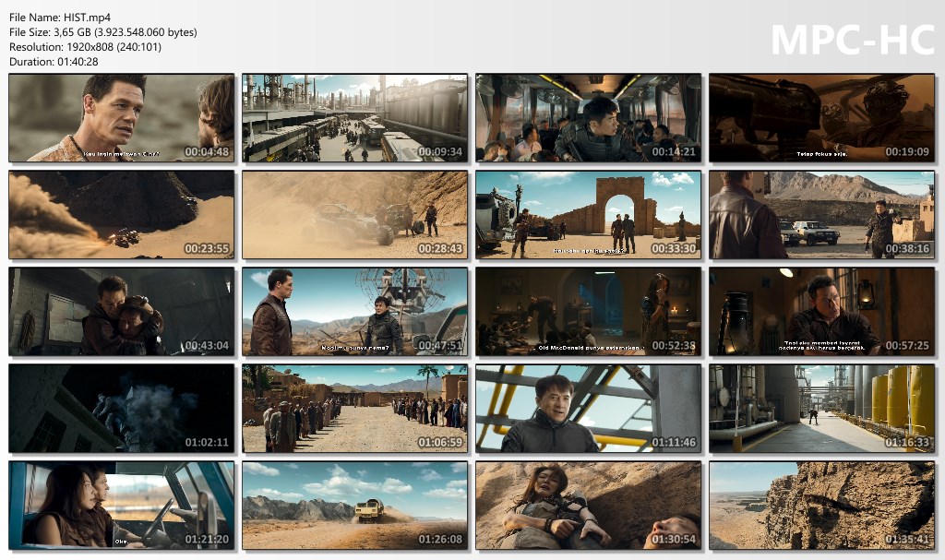Click the File Size info line
The width and height of the screenshot is (945, 560).
(102, 32)
